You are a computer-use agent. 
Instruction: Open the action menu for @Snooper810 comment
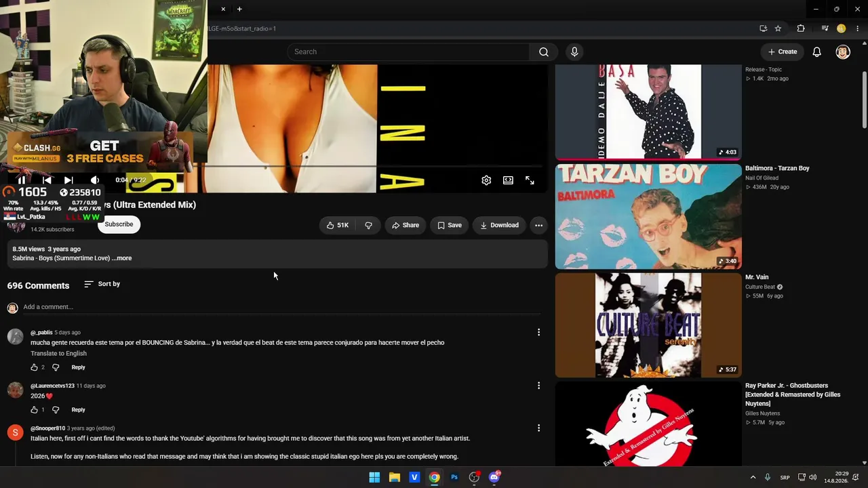click(x=538, y=428)
